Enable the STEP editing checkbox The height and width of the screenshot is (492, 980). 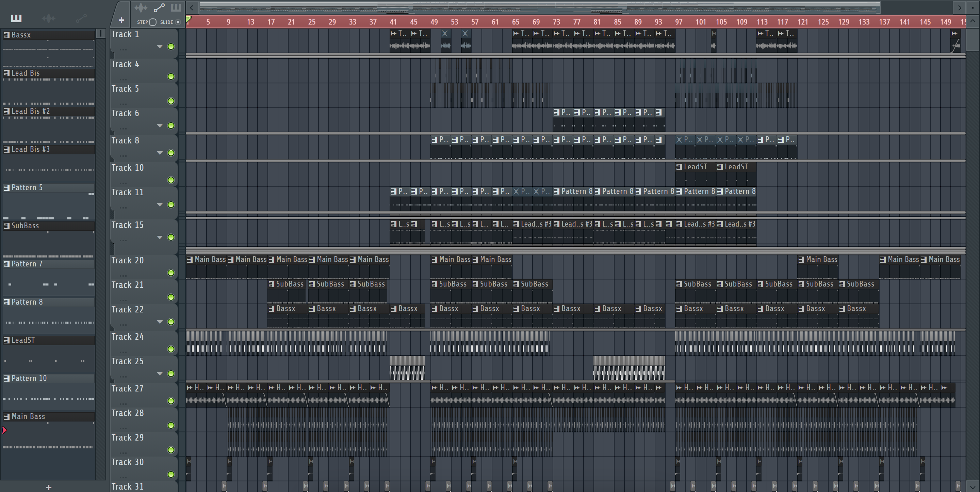pos(153,22)
